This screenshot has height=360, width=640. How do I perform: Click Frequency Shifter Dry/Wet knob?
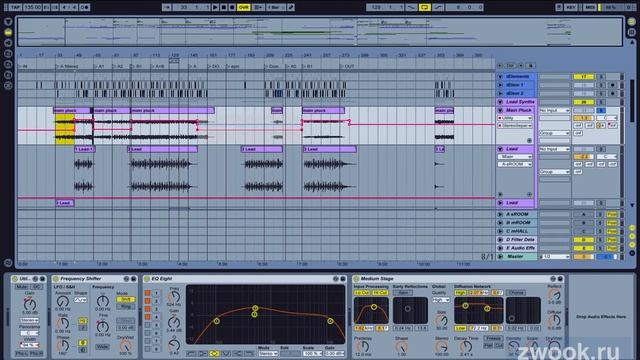click(126, 346)
